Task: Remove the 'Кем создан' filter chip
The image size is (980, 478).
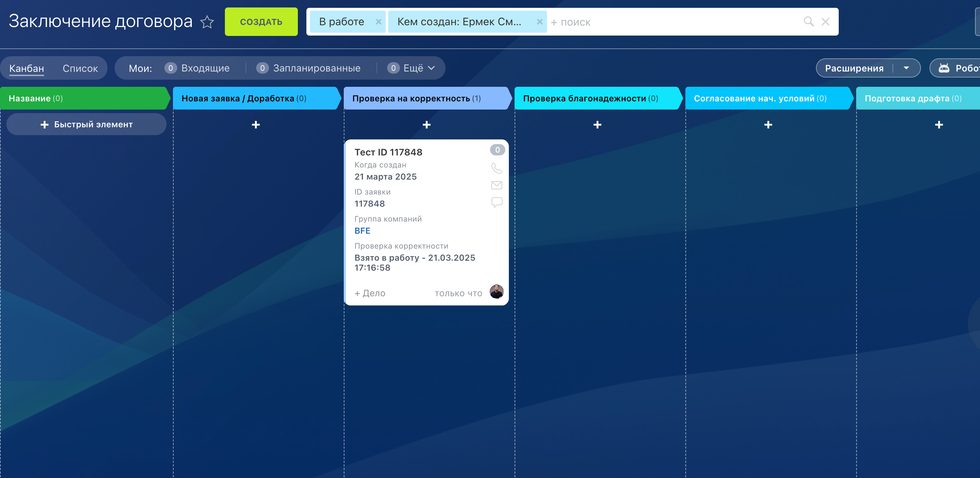Action: pos(539,22)
